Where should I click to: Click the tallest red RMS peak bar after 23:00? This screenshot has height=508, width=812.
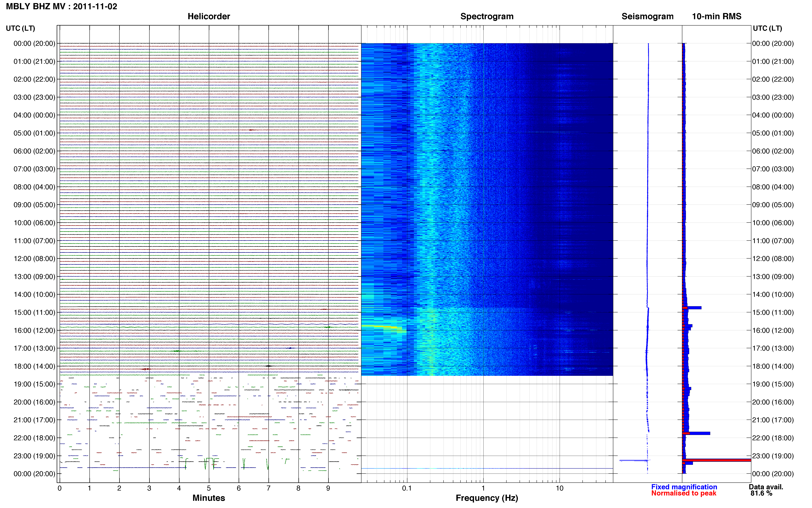click(x=717, y=460)
